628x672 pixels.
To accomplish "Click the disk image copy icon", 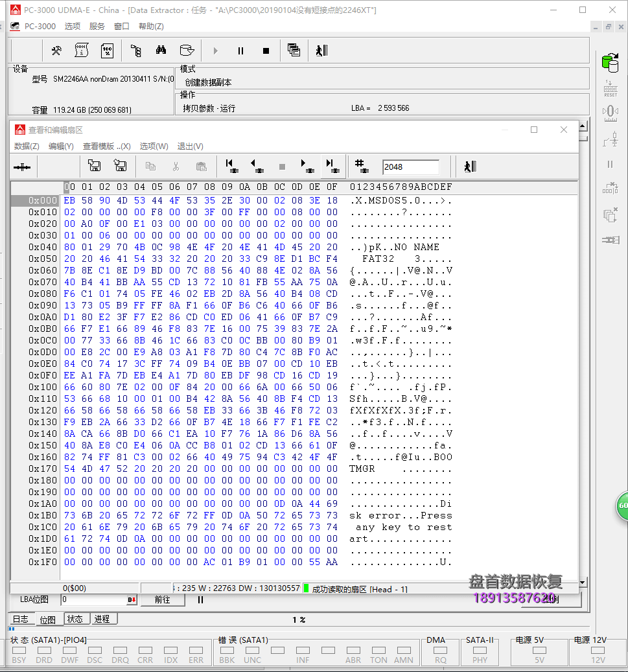I will [x=187, y=51].
